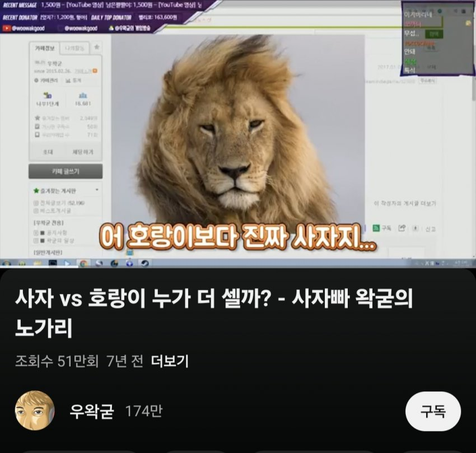This screenshot has width=476, height=453.
Task: Click the member count icon showing 16,681
Action: [83, 95]
